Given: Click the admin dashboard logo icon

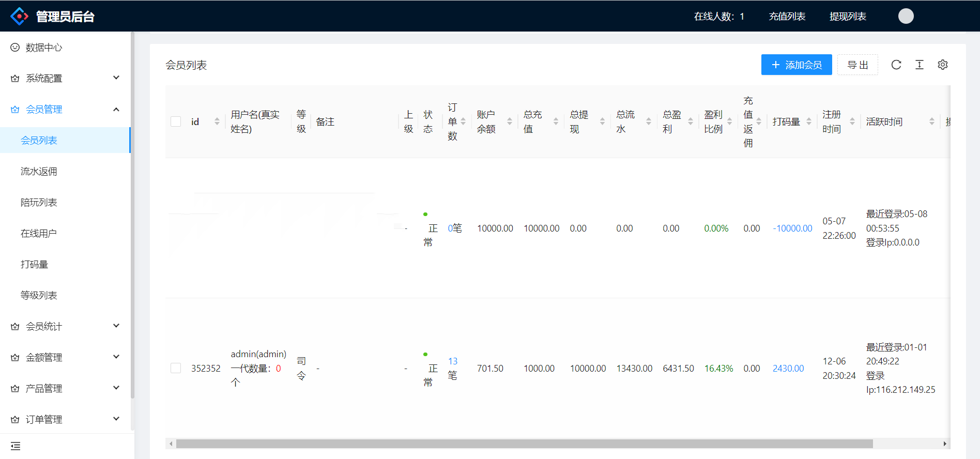Looking at the screenshot, I should [19, 16].
